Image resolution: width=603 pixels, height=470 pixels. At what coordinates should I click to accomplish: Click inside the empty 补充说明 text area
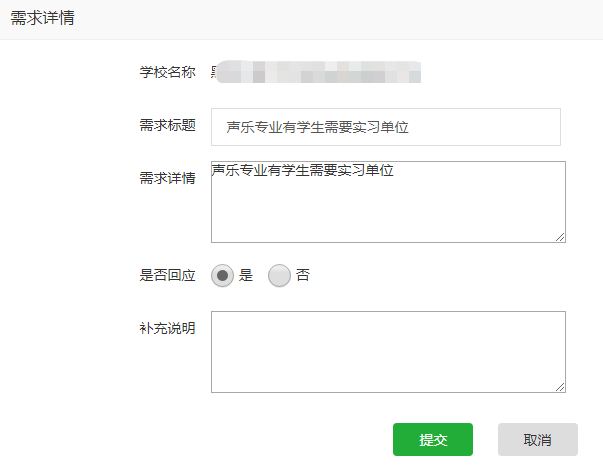tap(388, 352)
